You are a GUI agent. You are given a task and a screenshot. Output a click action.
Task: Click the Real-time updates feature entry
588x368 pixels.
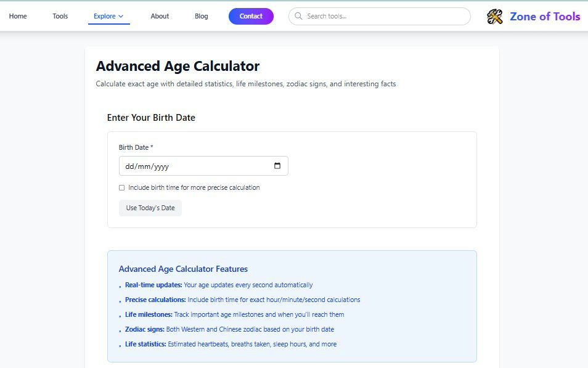click(219, 285)
